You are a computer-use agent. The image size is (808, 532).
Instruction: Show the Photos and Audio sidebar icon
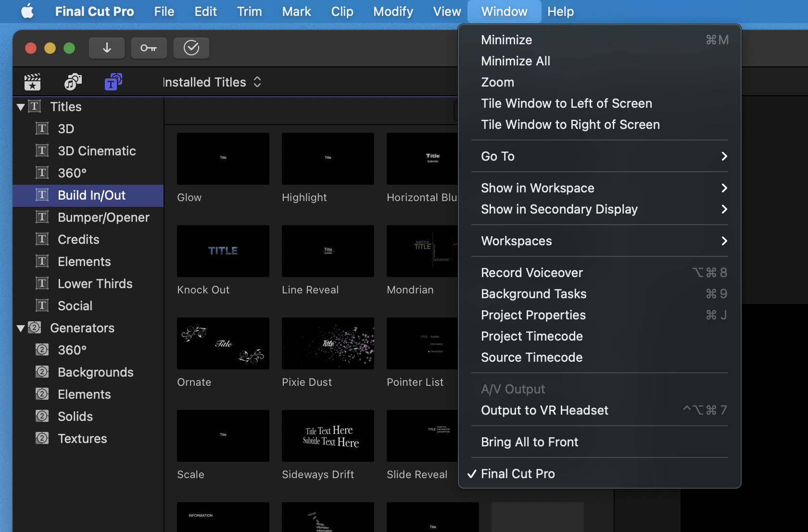pyautogui.click(x=73, y=82)
